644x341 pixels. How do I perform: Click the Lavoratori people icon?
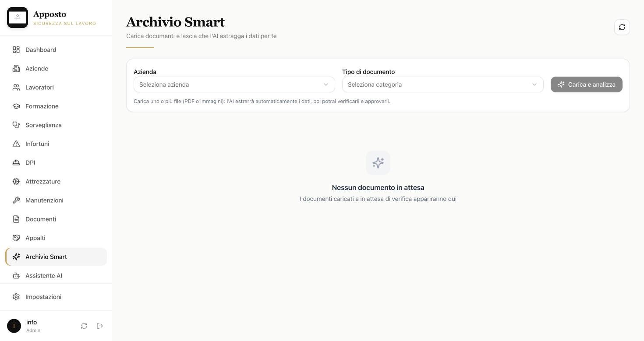tap(16, 88)
